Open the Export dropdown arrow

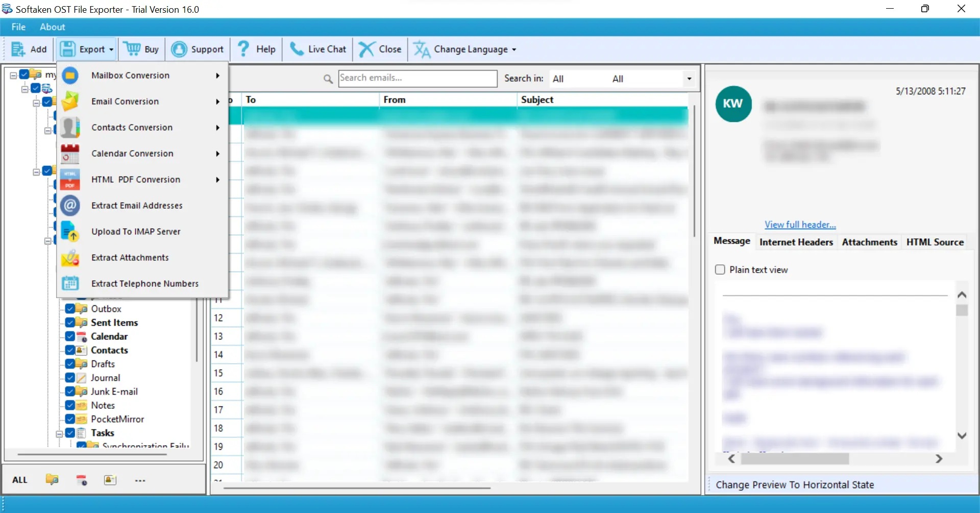pyautogui.click(x=111, y=50)
